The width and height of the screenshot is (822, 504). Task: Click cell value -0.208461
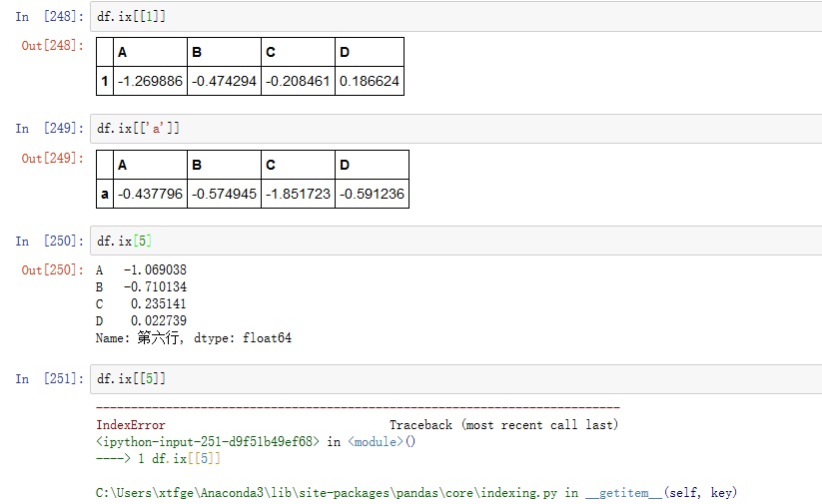click(x=298, y=81)
